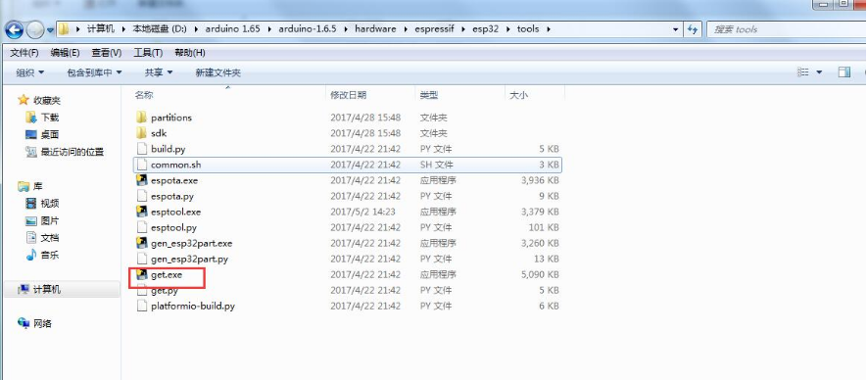Select 库 in the navigation pane
Image resolution: width=868 pixels, height=380 pixels.
tap(37, 186)
